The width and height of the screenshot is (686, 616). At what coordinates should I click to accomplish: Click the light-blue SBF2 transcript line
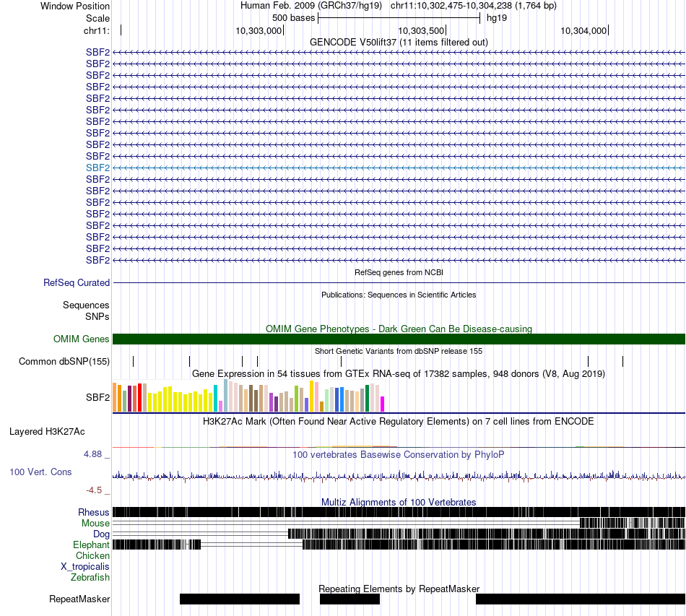[x=399, y=168]
